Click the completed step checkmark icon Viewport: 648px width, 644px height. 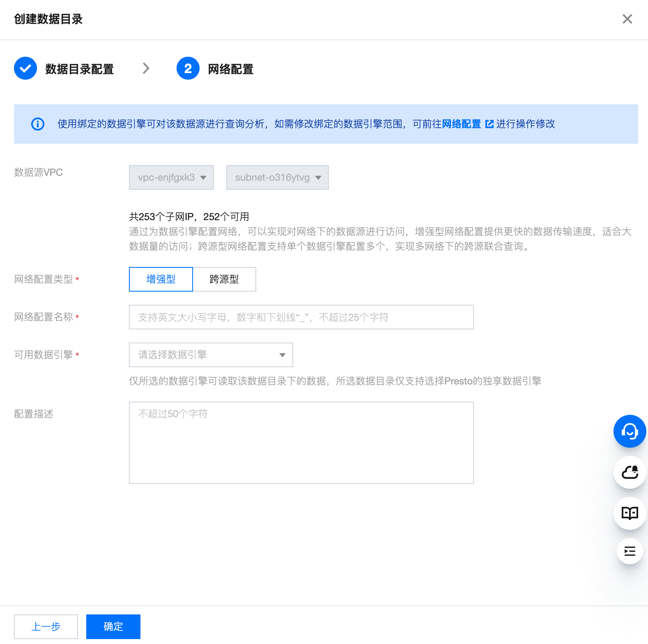(x=25, y=68)
